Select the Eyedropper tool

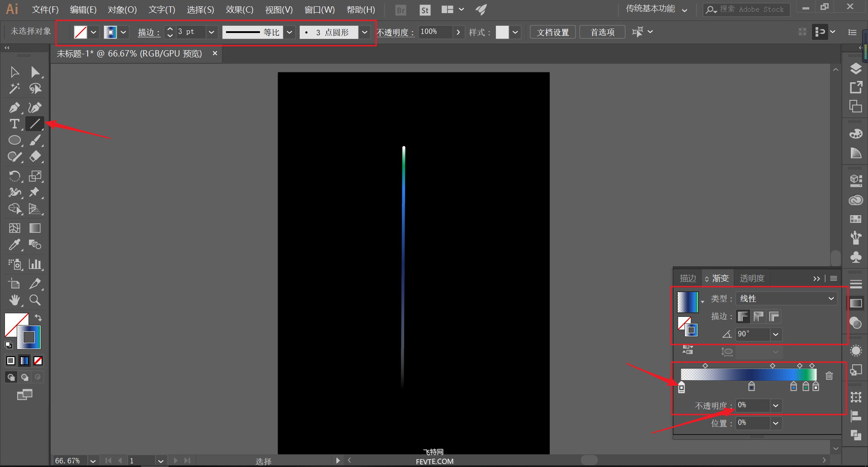[14, 245]
